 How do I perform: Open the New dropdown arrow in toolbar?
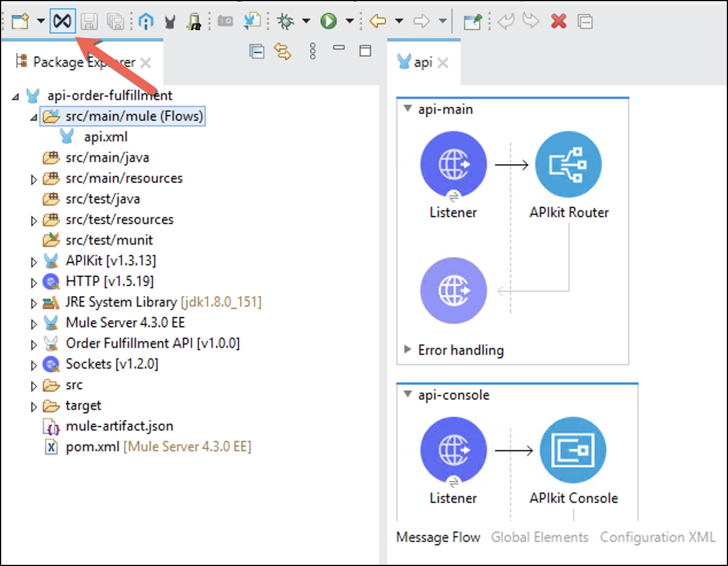41,22
